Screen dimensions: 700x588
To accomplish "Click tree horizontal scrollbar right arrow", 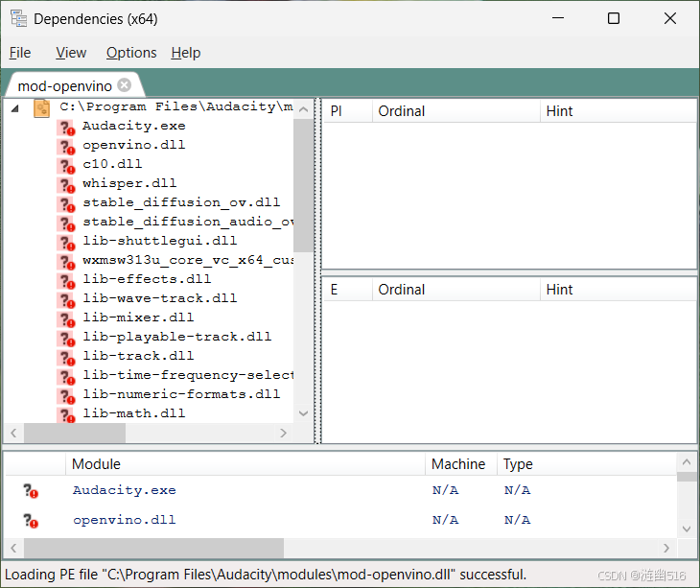I will click(283, 433).
